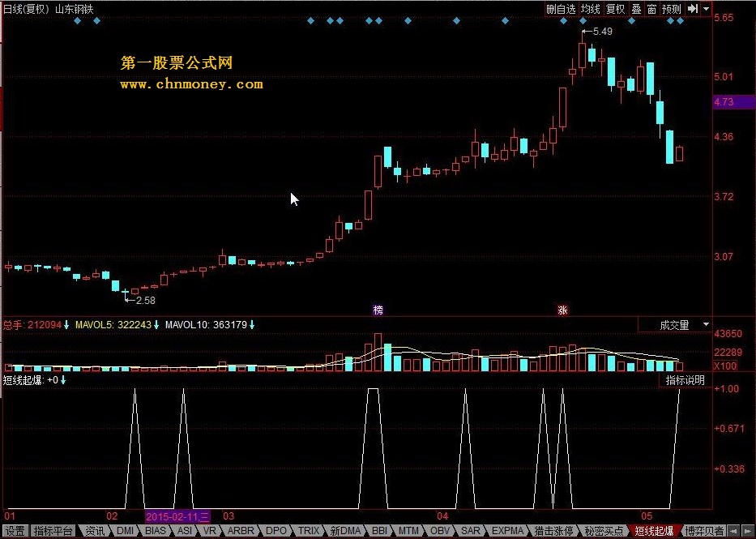
Task: Switch to the DMI indicator tab
Action: [x=126, y=531]
